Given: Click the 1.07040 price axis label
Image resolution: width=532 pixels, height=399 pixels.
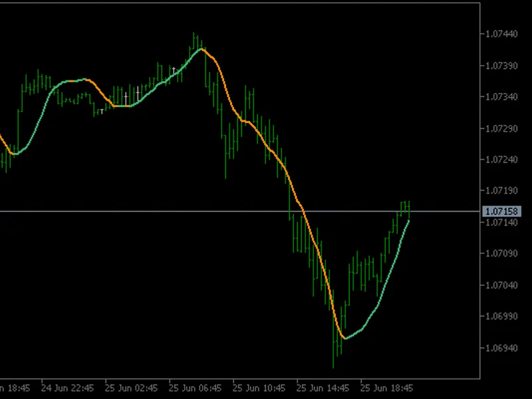Looking at the screenshot, I should click(502, 285).
